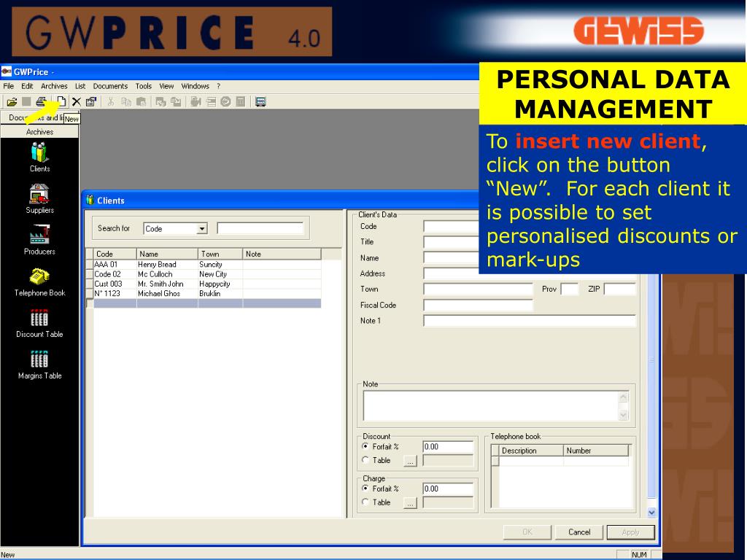
Task: Click the Fiscal Code input field
Action: click(x=479, y=306)
